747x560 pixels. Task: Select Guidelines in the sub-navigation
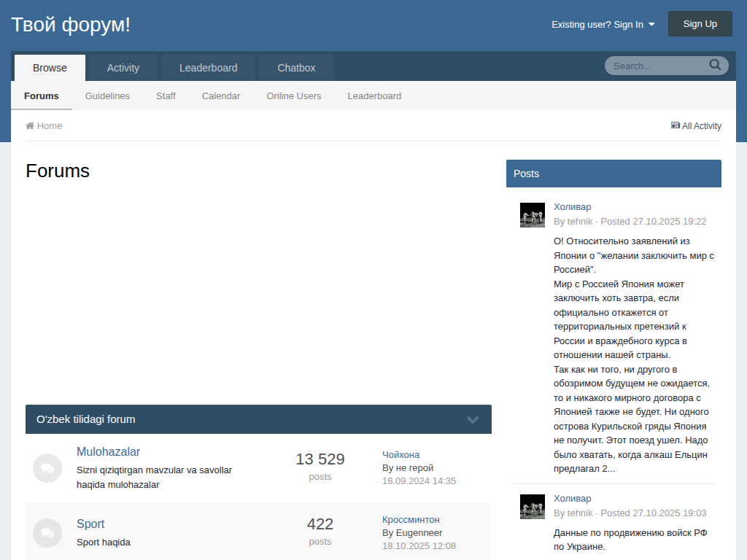pyautogui.click(x=107, y=96)
